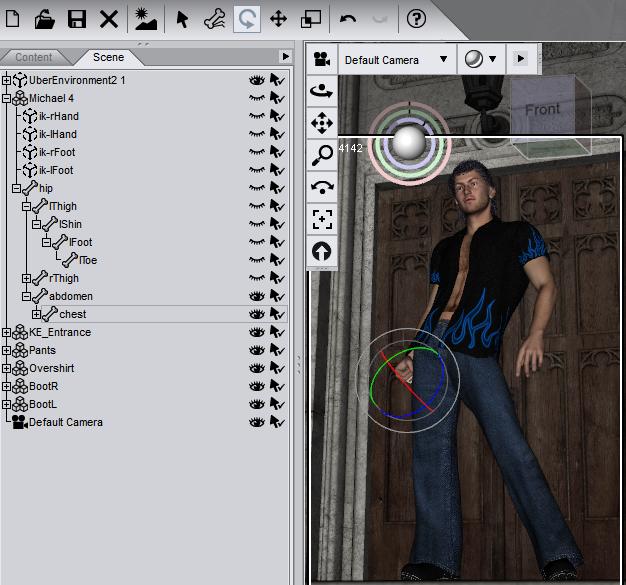This screenshot has width=626, height=585.
Task: Hide the chest bone with eye icon
Action: pos(257,314)
